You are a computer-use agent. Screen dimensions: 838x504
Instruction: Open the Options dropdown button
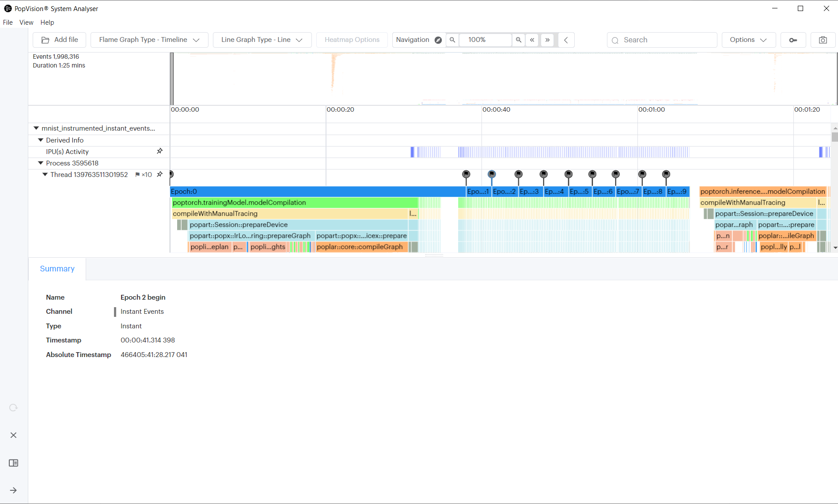click(x=748, y=40)
